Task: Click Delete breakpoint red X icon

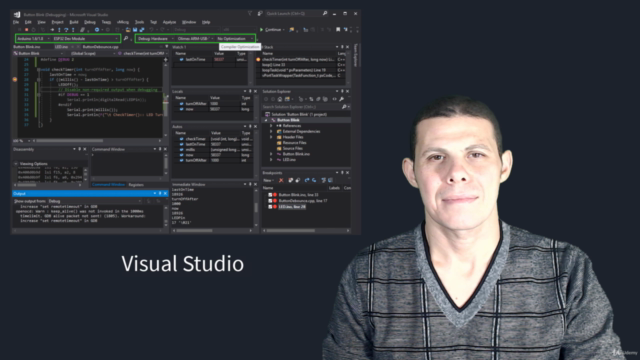Action: click(281, 180)
